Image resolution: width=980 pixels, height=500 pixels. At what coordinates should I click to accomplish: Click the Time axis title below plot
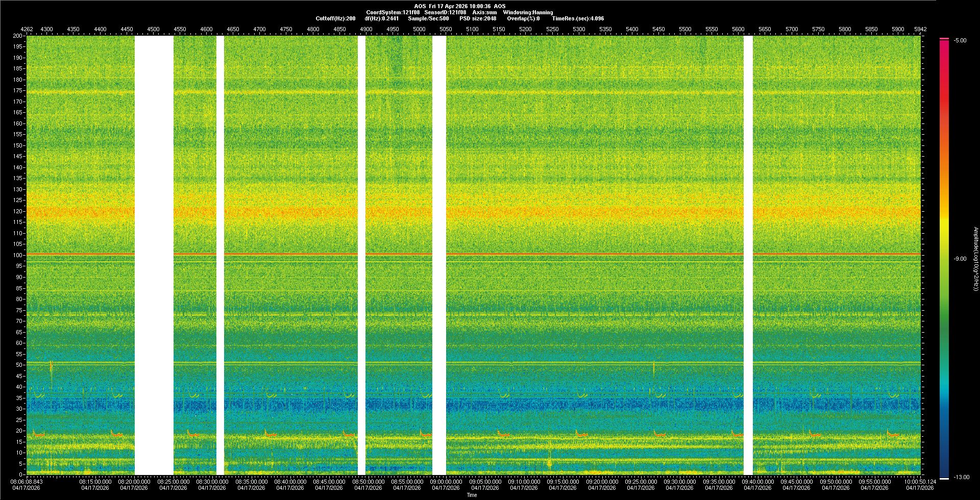[472, 495]
